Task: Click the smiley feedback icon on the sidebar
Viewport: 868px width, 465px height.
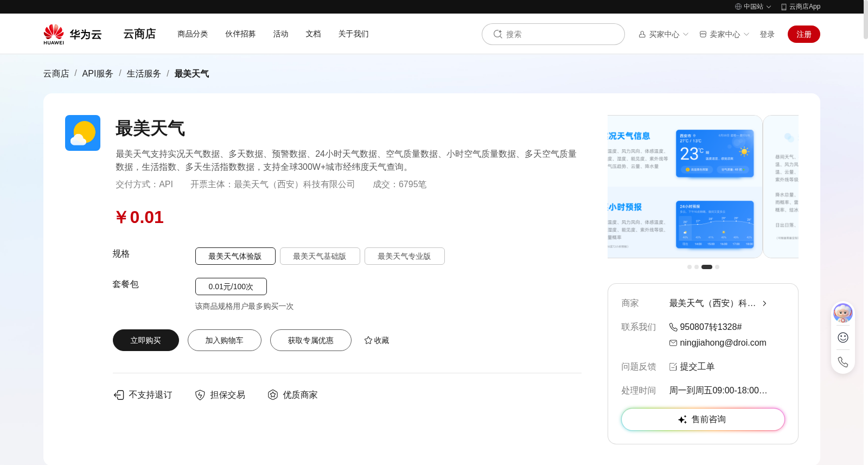Action: tap(843, 337)
